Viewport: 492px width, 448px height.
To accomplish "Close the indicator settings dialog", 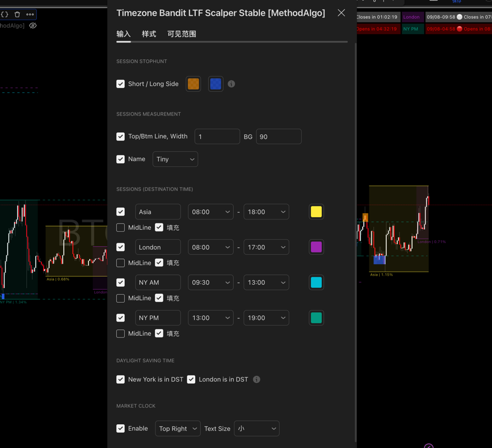I will (x=341, y=12).
